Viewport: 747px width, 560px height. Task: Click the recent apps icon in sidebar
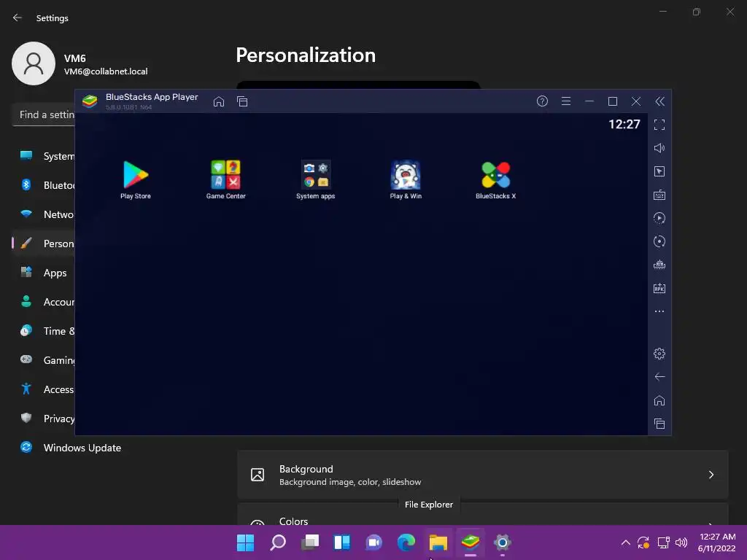click(x=659, y=424)
